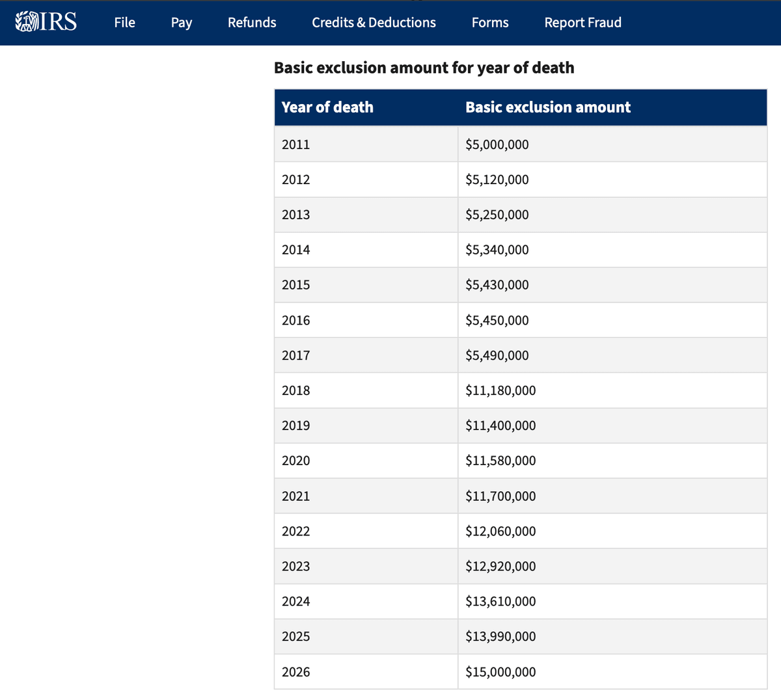Select the 2014 year cell
This screenshot has width=781, height=700.
[x=366, y=250]
